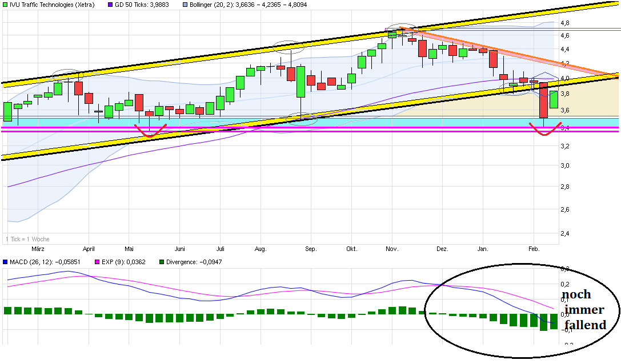Click the 4,8 price axis label
The height and width of the screenshot is (364, 621).
click(x=564, y=23)
